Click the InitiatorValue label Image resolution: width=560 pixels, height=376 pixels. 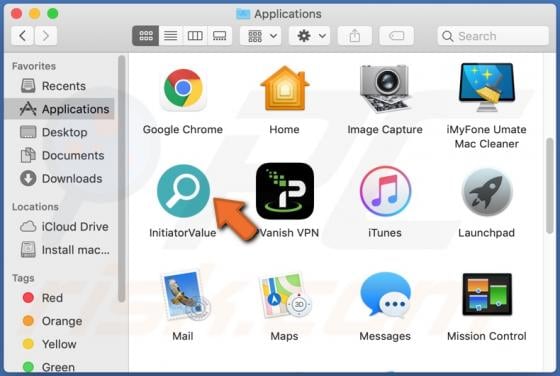click(x=183, y=233)
